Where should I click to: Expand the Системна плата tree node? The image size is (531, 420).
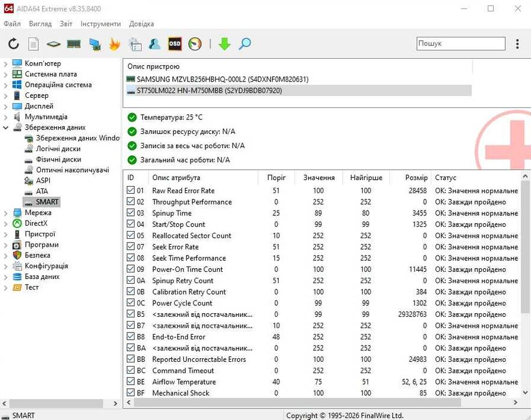[5, 74]
